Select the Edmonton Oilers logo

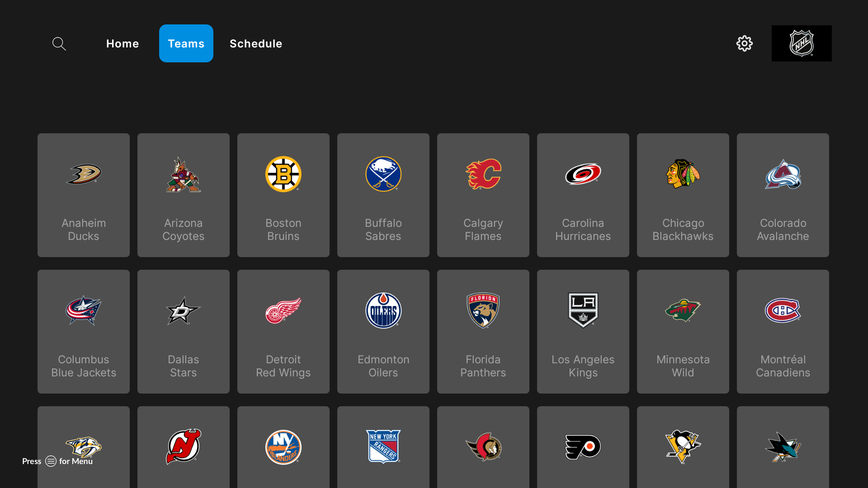pos(383,311)
